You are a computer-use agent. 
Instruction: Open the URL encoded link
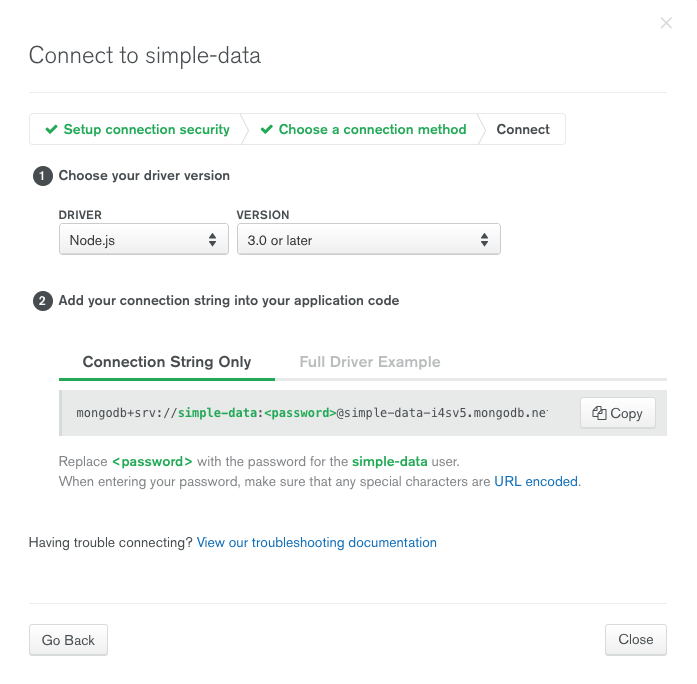click(x=536, y=481)
